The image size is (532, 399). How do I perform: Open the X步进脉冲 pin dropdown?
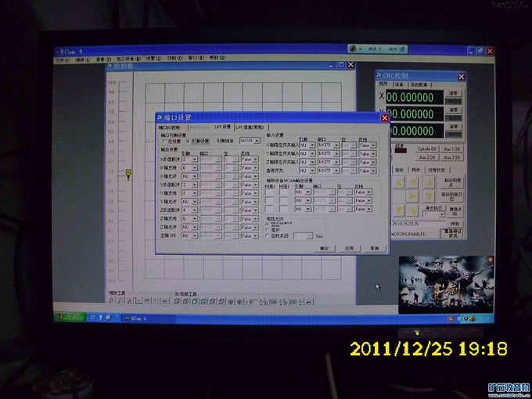tap(195, 159)
